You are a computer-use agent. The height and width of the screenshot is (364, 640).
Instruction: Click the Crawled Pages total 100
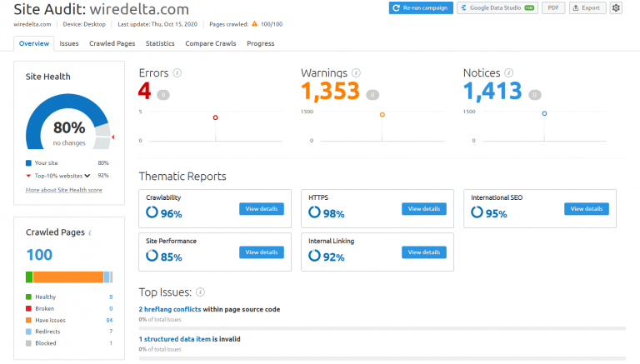coord(39,255)
